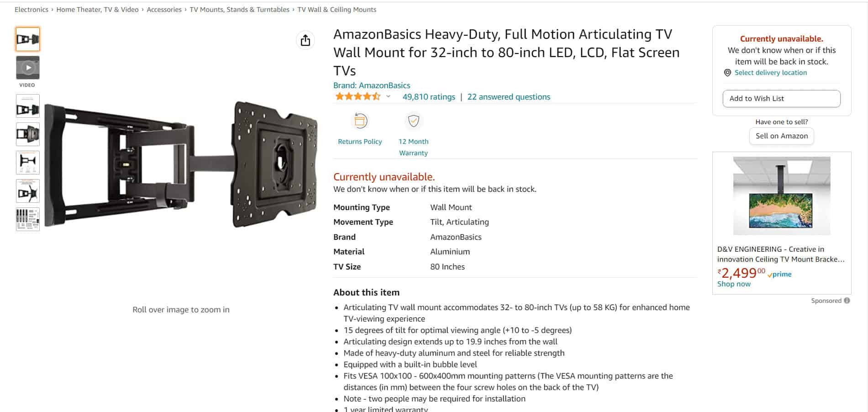Select delivery location link
Image resolution: width=868 pixels, height=412 pixels.
click(770, 72)
